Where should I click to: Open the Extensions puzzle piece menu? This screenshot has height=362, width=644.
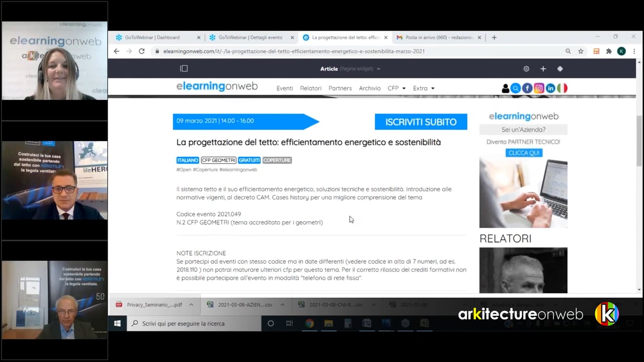pos(609,51)
